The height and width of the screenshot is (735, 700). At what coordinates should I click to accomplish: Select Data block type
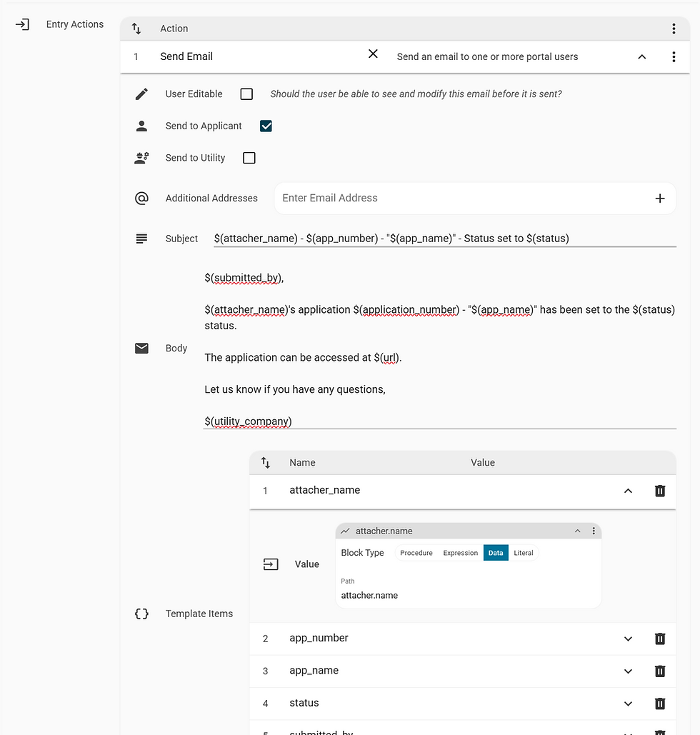pos(496,553)
